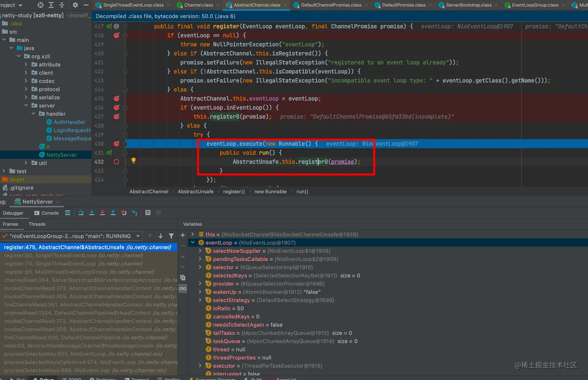The height and width of the screenshot is (380, 588).
Task: Click Collapse All in the Project panel
Action: [x=62, y=5]
